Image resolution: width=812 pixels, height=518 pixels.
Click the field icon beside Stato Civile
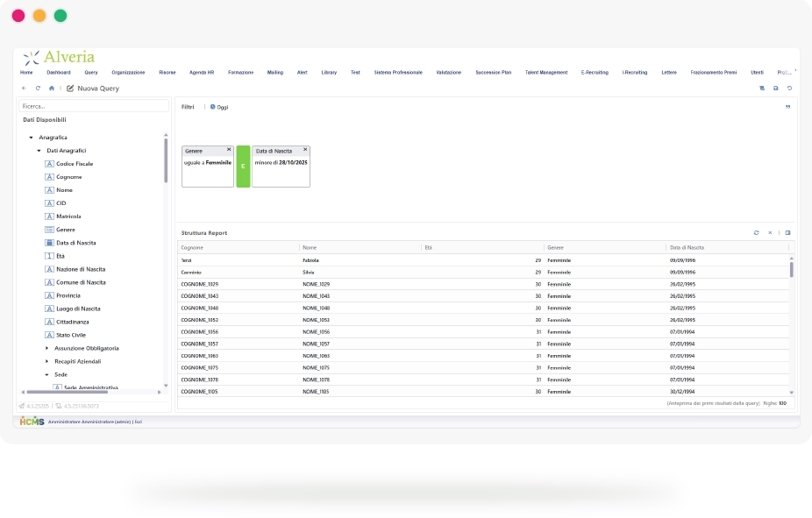pos(49,336)
